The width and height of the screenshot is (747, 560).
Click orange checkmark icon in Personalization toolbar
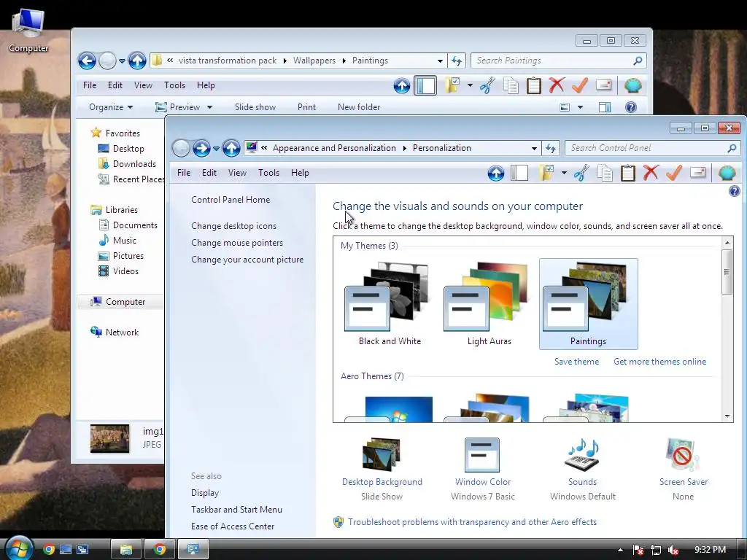(673, 173)
